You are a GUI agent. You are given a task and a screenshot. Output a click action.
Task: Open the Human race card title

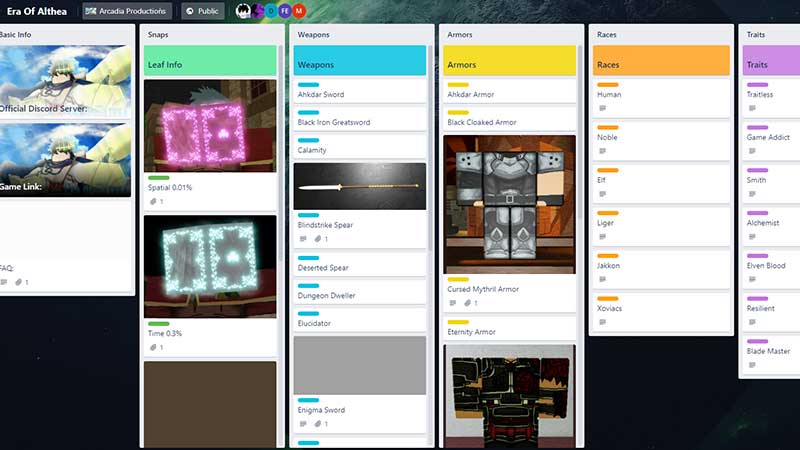609,94
